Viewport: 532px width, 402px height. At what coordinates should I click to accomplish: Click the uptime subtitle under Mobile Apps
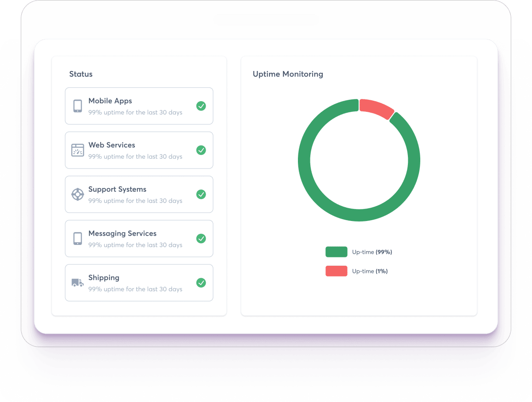(x=135, y=113)
